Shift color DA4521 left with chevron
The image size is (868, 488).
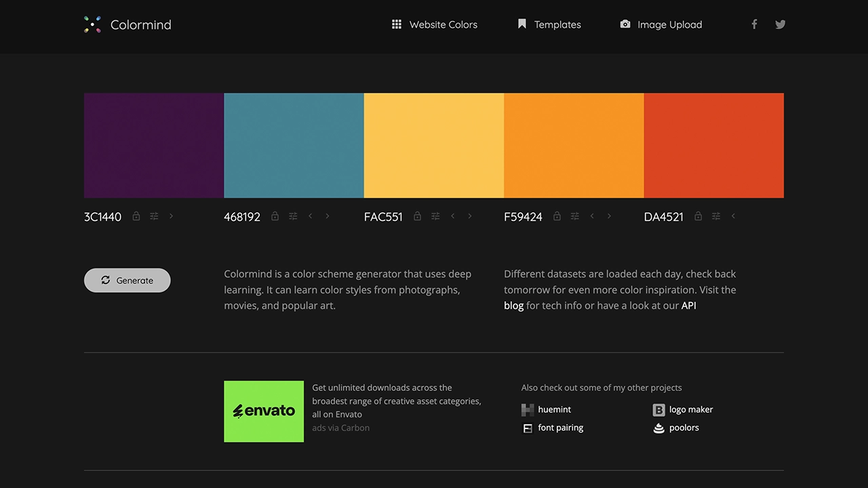[733, 216]
